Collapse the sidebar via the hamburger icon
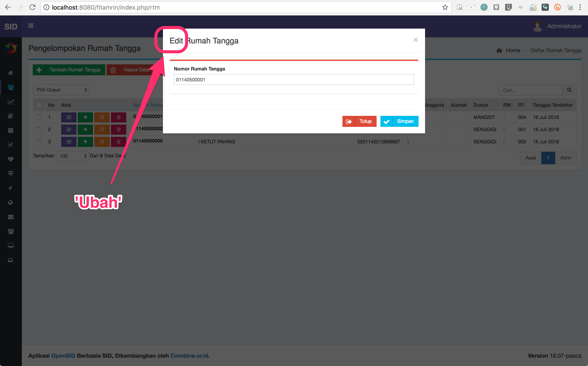The image size is (588, 366). pyautogui.click(x=31, y=26)
